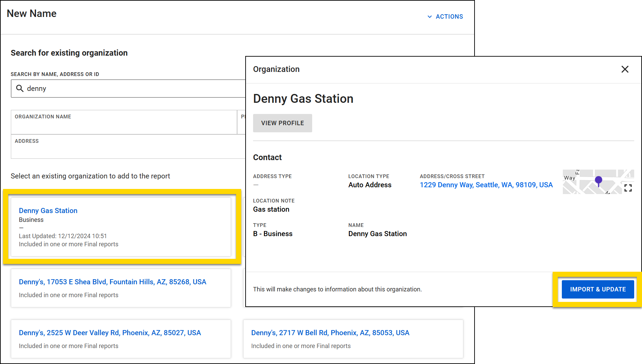Expand the ACTIONS dropdown chevron
642x364 pixels.
(x=429, y=16)
